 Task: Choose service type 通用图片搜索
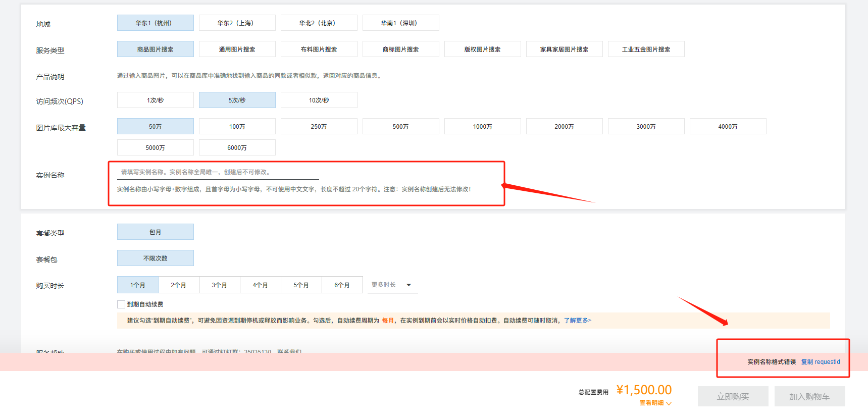pyautogui.click(x=237, y=49)
